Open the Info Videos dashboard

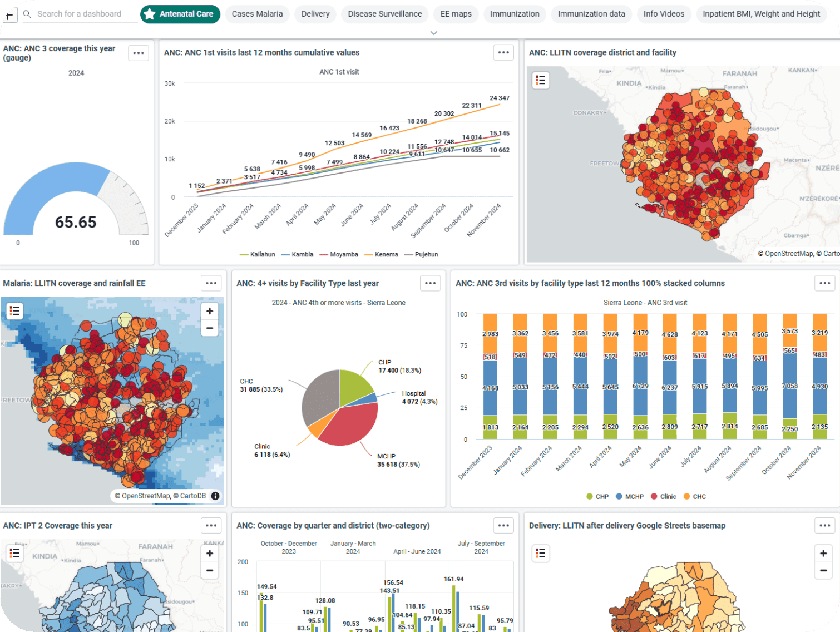point(664,14)
